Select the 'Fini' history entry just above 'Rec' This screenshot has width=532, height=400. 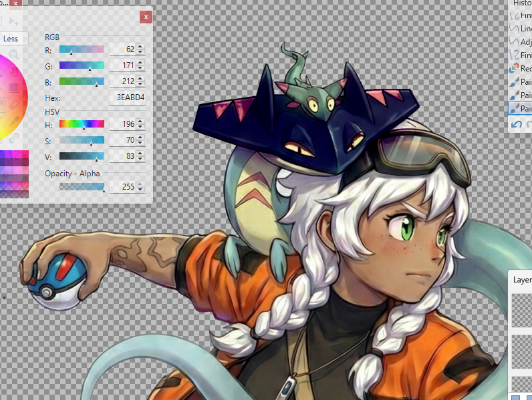(x=520, y=55)
